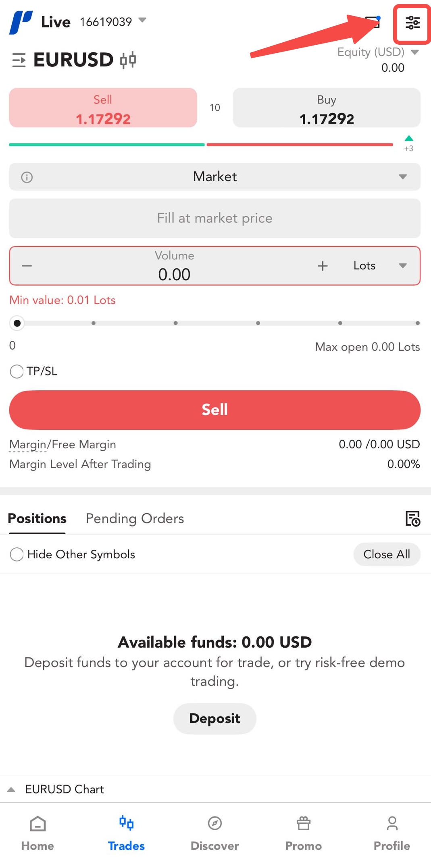
Task: Click the Market order info icon
Action: [x=27, y=177]
